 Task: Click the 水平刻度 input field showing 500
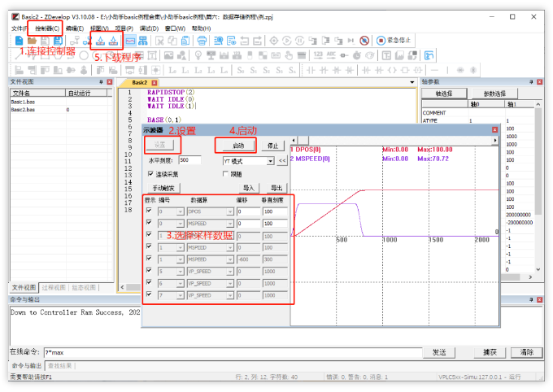point(189,160)
